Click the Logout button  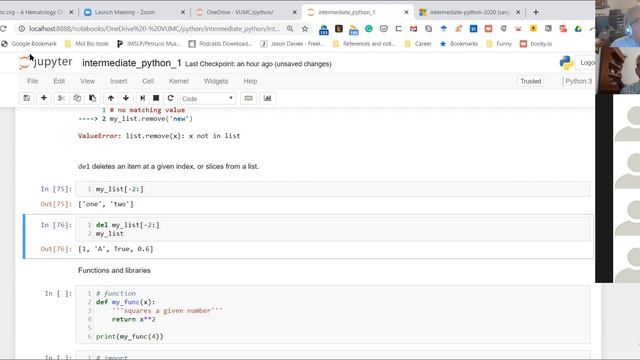(x=587, y=62)
